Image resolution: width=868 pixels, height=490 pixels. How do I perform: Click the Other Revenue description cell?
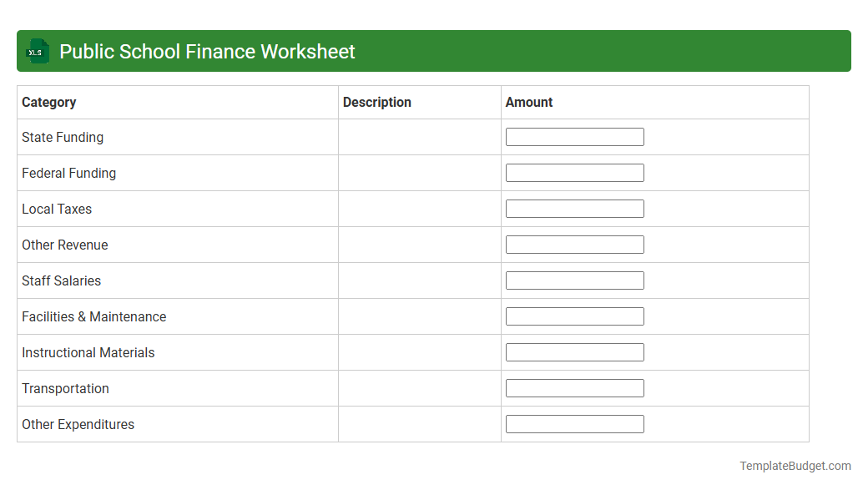click(419, 244)
